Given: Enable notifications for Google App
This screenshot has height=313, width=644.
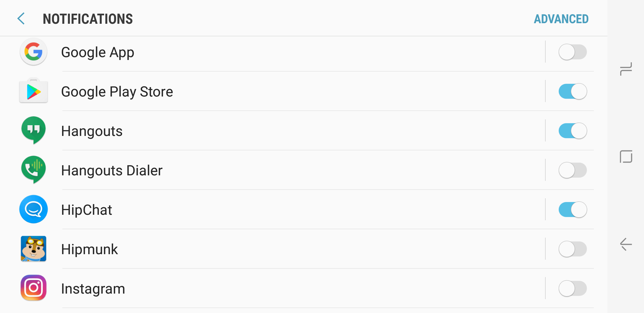Looking at the screenshot, I should coord(573,52).
